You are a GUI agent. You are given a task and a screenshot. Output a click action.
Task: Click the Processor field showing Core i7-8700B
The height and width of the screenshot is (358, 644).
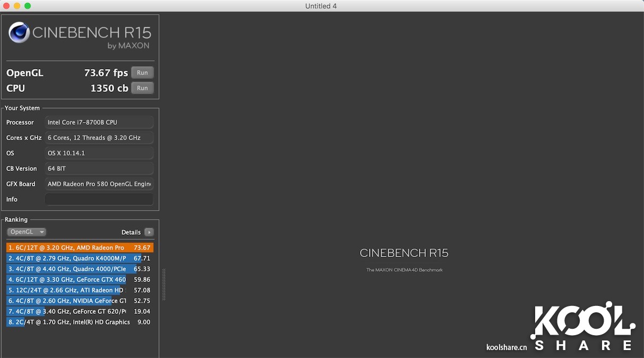pyautogui.click(x=99, y=122)
